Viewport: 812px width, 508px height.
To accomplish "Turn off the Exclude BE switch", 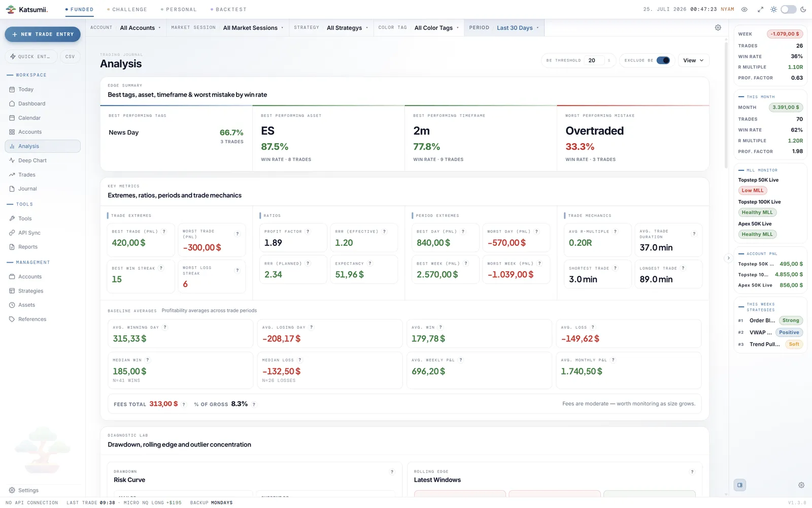I will pos(663,60).
